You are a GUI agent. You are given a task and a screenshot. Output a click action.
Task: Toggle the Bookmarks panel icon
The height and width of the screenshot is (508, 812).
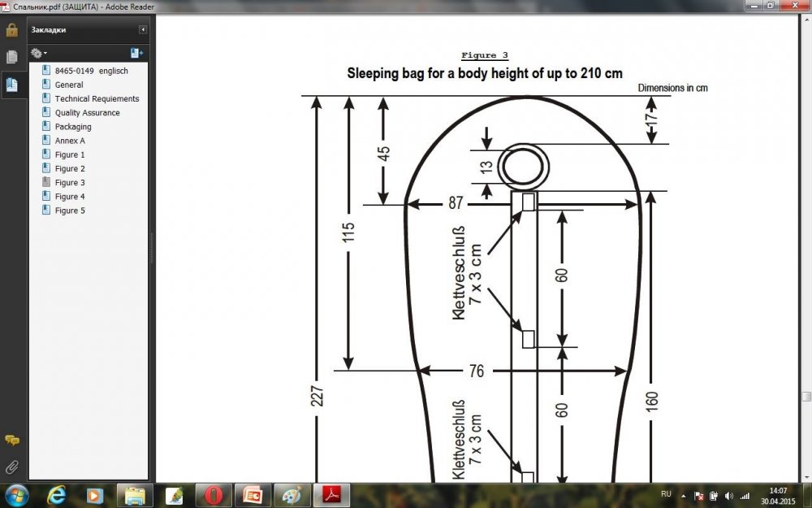[x=12, y=84]
